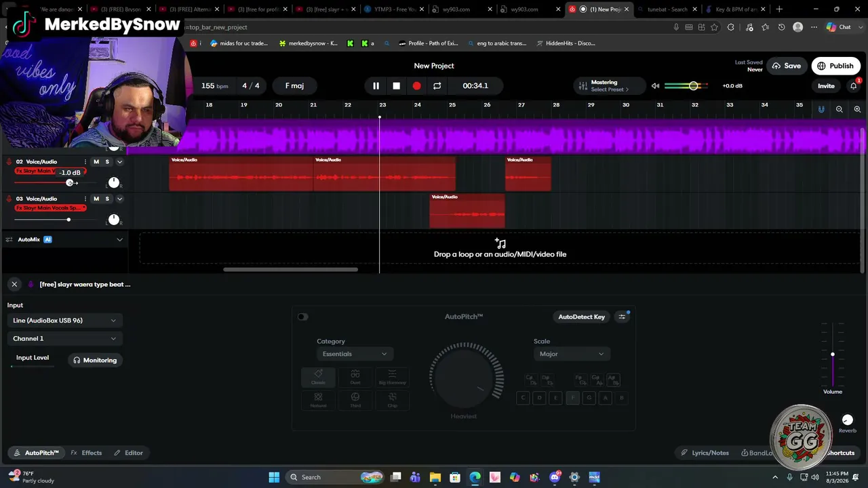Click the Invite button
Screen dimensions: 868x488
826,86
